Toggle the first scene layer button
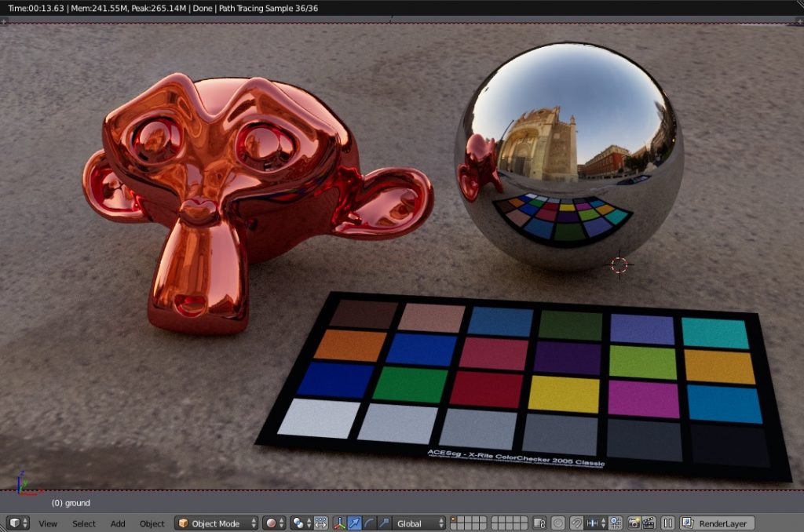Viewport: 804px width, 532px height. click(455, 519)
